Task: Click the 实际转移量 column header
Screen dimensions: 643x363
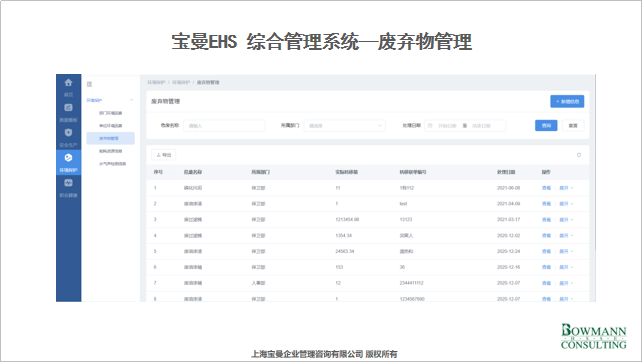Action: [347, 172]
